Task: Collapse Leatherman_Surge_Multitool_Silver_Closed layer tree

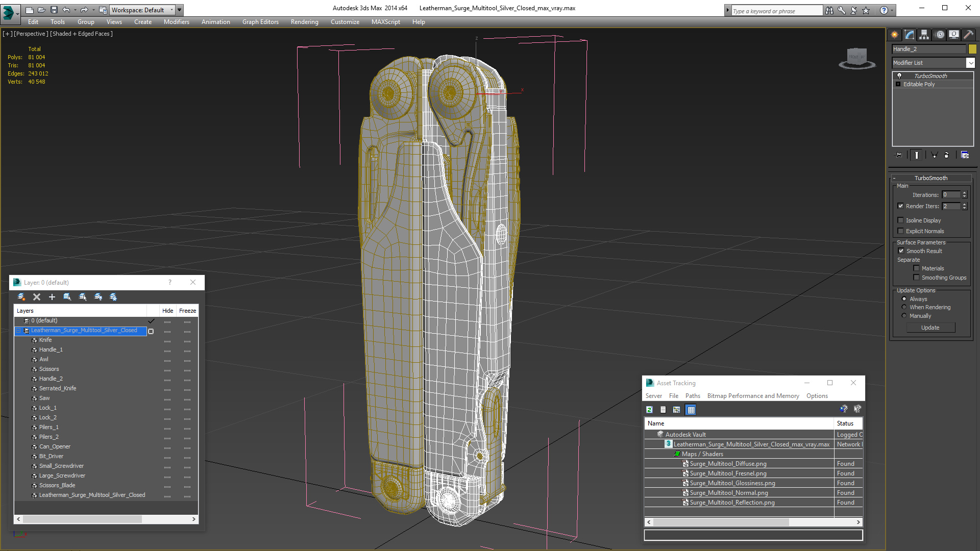Action: pyautogui.click(x=18, y=331)
